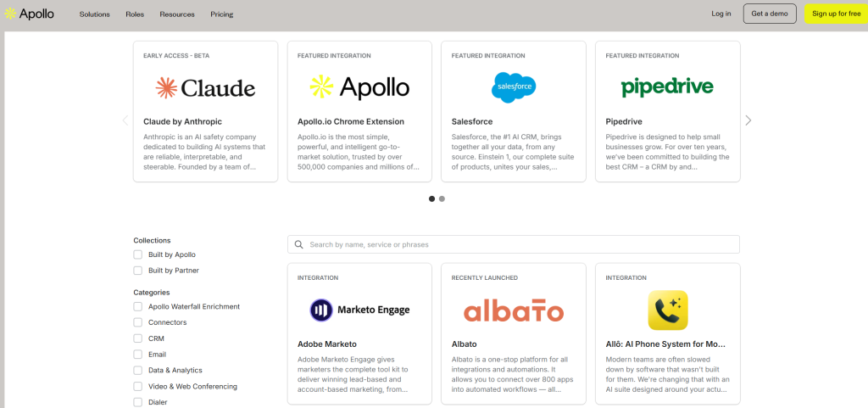This screenshot has width=868, height=408.
Task: Click the yellow Allô phone app icon
Action: coord(668,310)
